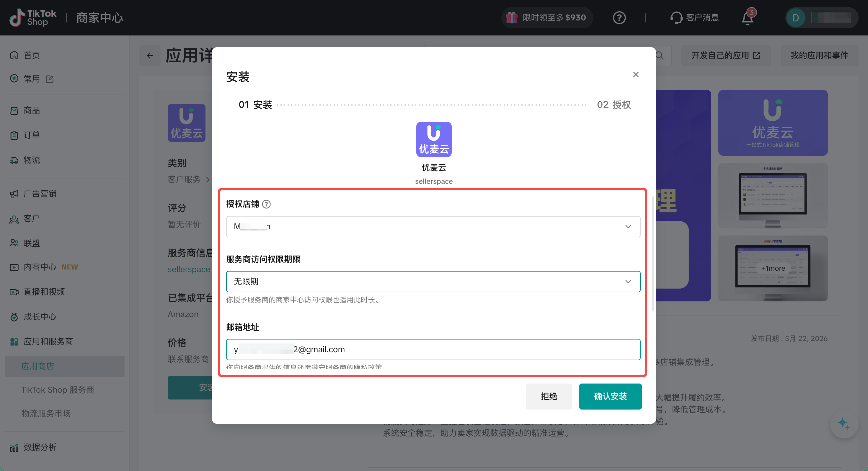
Task: Click the back arrow on app details
Action: click(150, 56)
